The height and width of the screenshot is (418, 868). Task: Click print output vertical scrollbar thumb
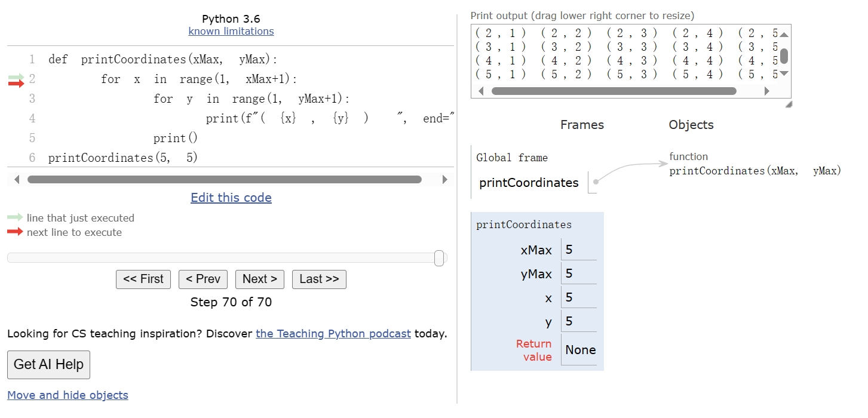click(x=784, y=56)
